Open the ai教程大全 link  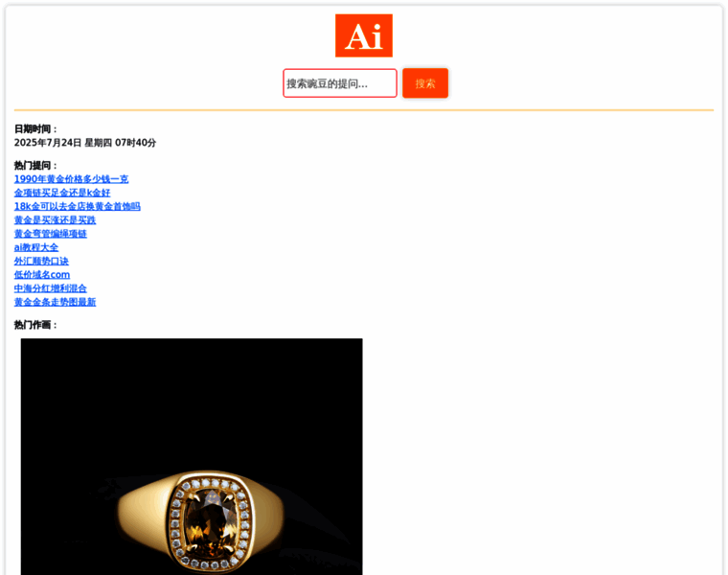(36, 247)
